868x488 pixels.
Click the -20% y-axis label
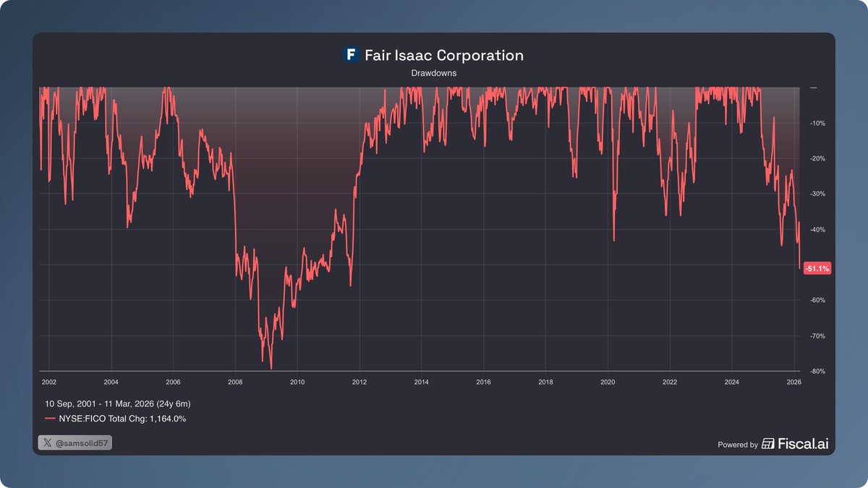pos(818,158)
